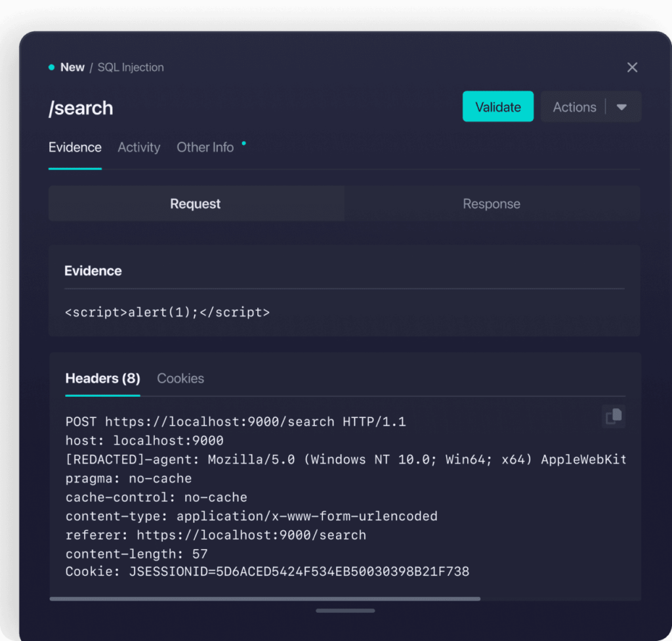Grab the drag handle at the panel bottom
Screen dimensions: 672x641
tap(345, 611)
